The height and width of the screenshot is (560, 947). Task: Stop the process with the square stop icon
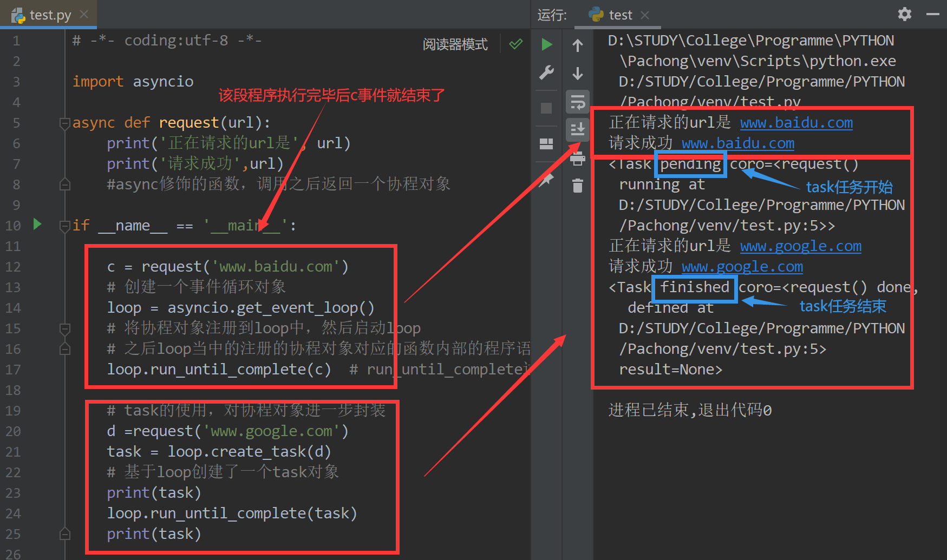pos(546,108)
